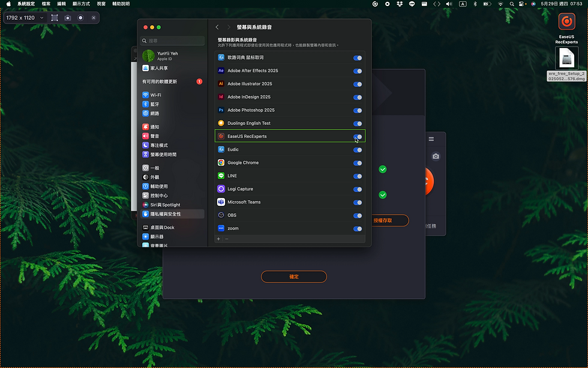
Task: Open Displays (顯示器) settings in sidebar
Action: click(173, 237)
